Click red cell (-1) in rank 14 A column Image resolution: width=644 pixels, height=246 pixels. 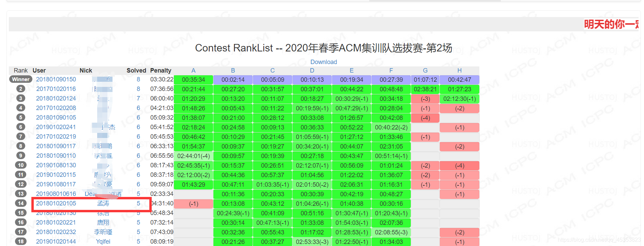pos(193,204)
